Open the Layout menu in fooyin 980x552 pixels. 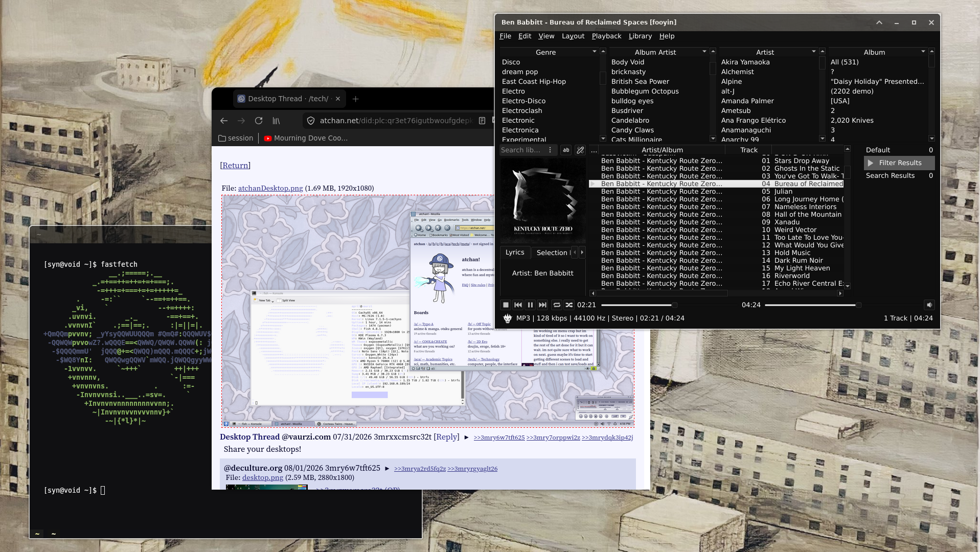point(573,36)
